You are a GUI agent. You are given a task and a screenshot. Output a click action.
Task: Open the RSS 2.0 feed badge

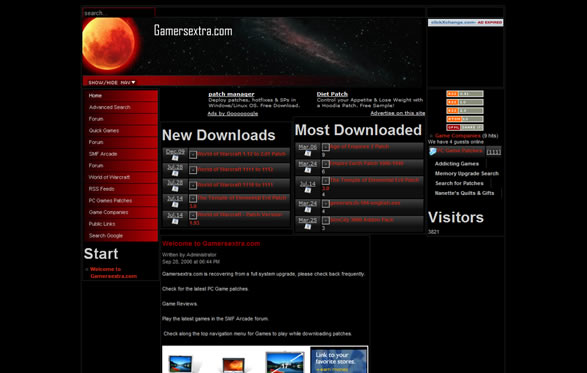(x=465, y=110)
